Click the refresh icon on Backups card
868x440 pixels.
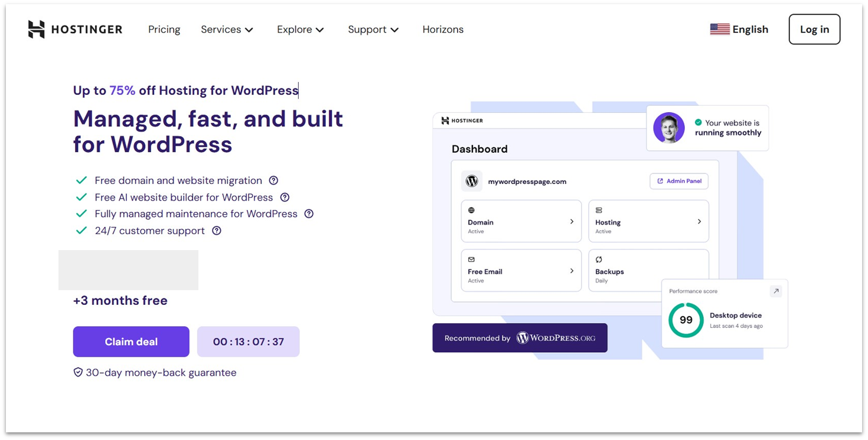pyautogui.click(x=599, y=259)
